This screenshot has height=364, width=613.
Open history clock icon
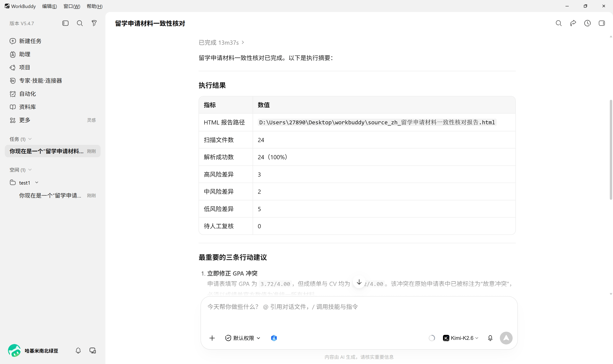pyautogui.click(x=587, y=23)
